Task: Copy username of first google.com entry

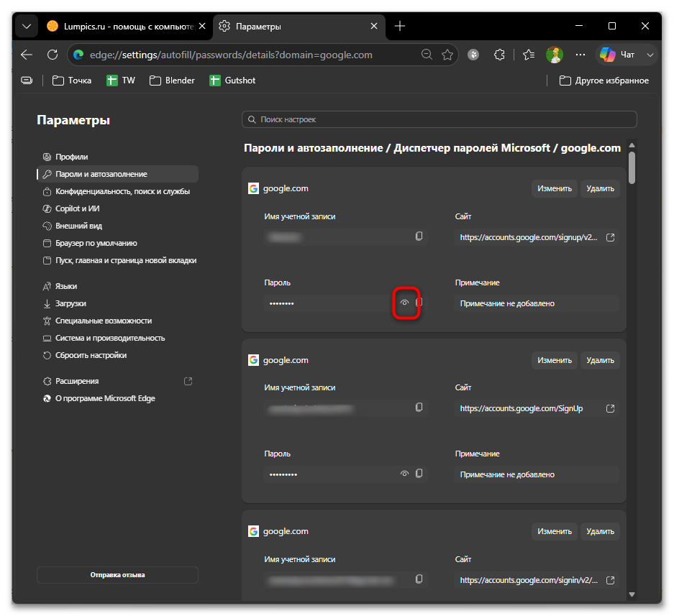Action: coord(419,236)
